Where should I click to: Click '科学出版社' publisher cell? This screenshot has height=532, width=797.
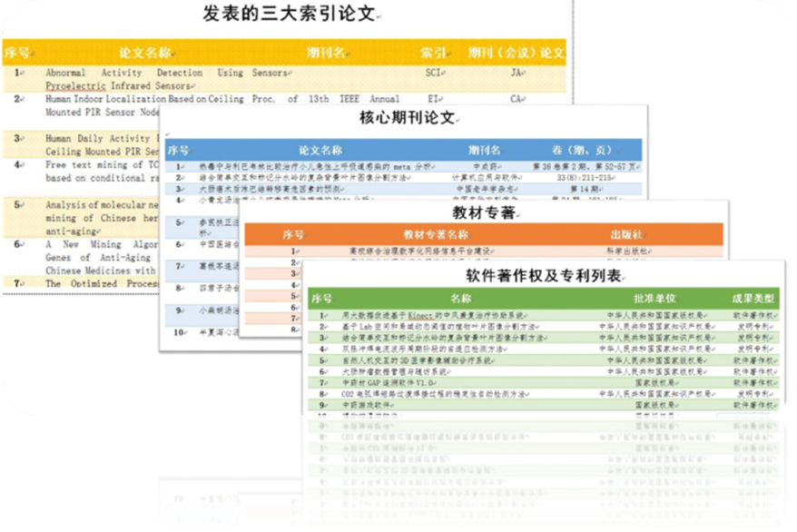(628, 251)
